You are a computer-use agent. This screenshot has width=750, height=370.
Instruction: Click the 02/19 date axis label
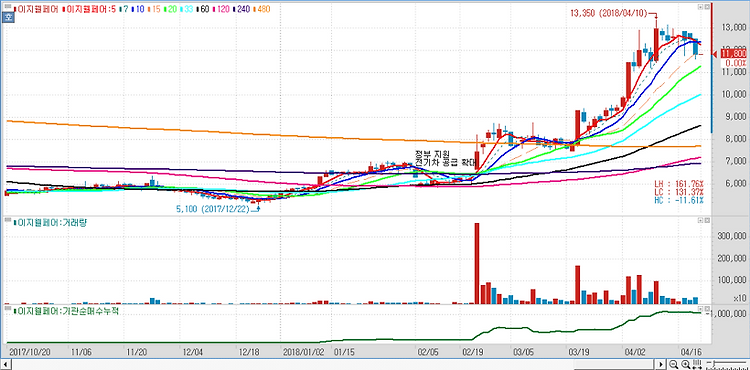[x=473, y=351]
